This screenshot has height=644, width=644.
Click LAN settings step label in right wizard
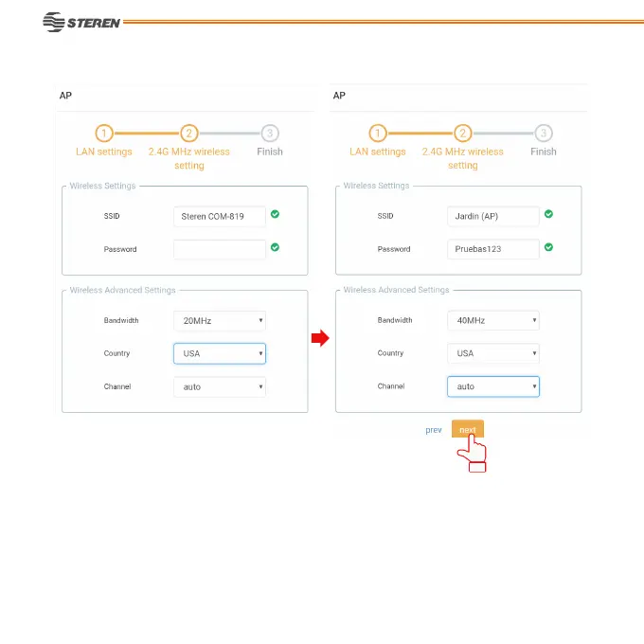pyautogui.click(x=378, y=152)
